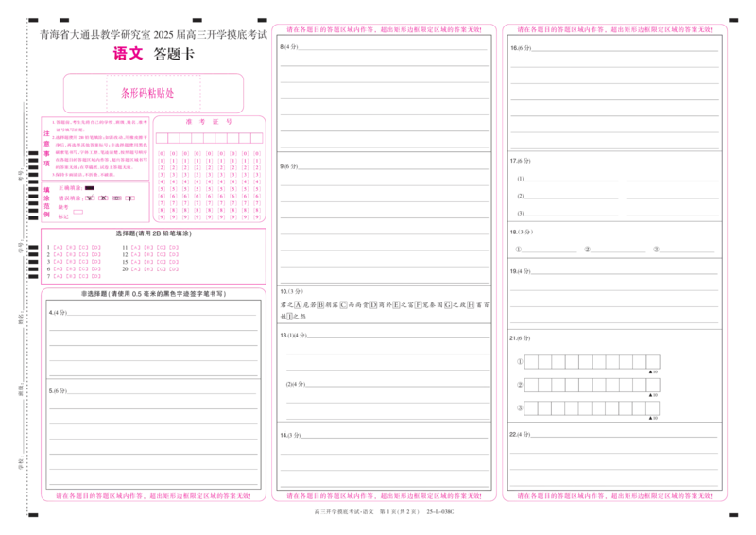This screenshot has height=535, width=756.
Task: Click the last square in the table header row
Action: pos(256,138)
